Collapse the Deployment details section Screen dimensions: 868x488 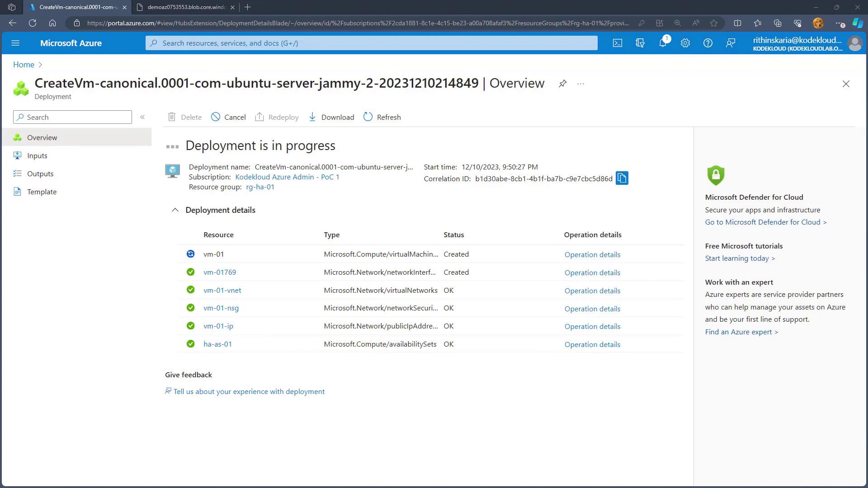point(175,210)
